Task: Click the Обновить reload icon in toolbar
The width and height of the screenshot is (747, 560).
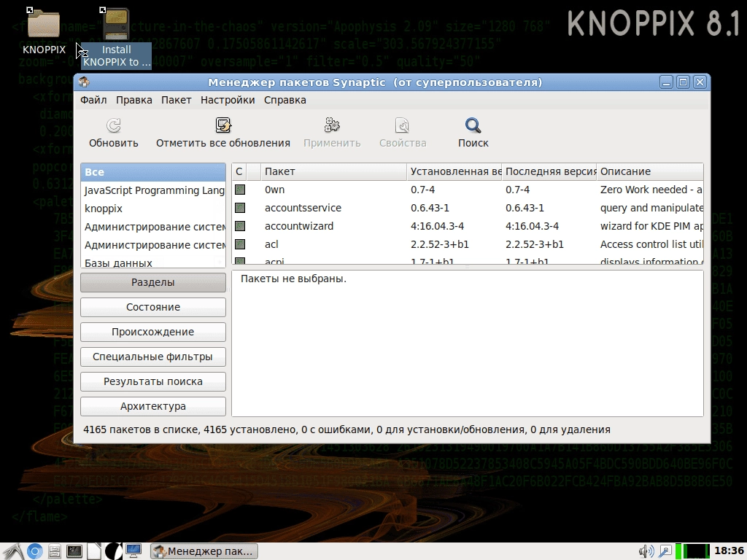Action: click(113, 125)
